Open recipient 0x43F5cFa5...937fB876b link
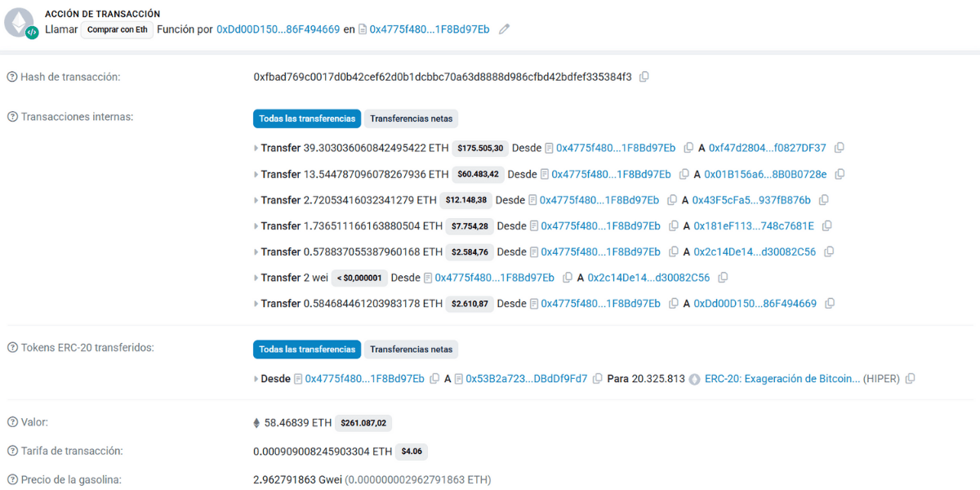980x490 pixels. [751, 200]
